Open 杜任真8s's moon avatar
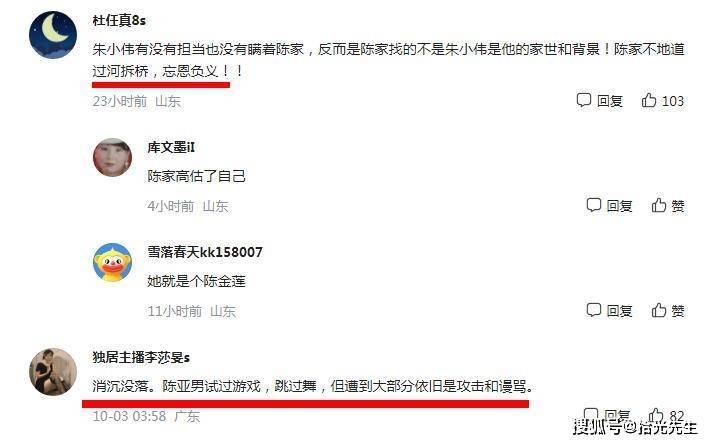The width and height of the screenshot is (712, 444). (x=53, y=35)
